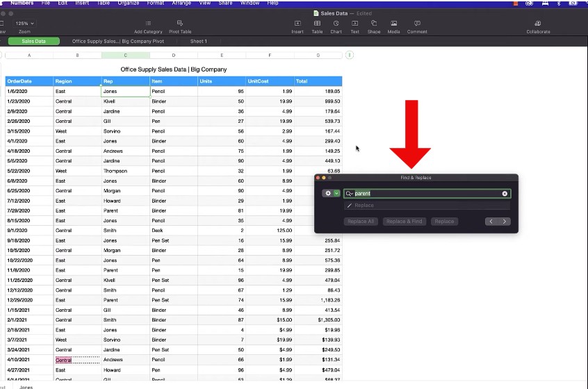Open the Sales Data document title icon
The height and width of the screenshot is (389, 588).
316,13
